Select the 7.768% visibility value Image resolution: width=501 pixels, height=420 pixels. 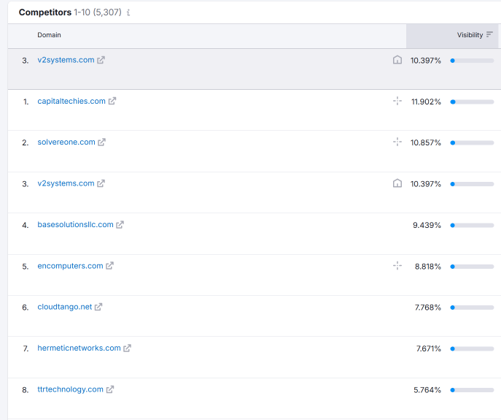428,307
